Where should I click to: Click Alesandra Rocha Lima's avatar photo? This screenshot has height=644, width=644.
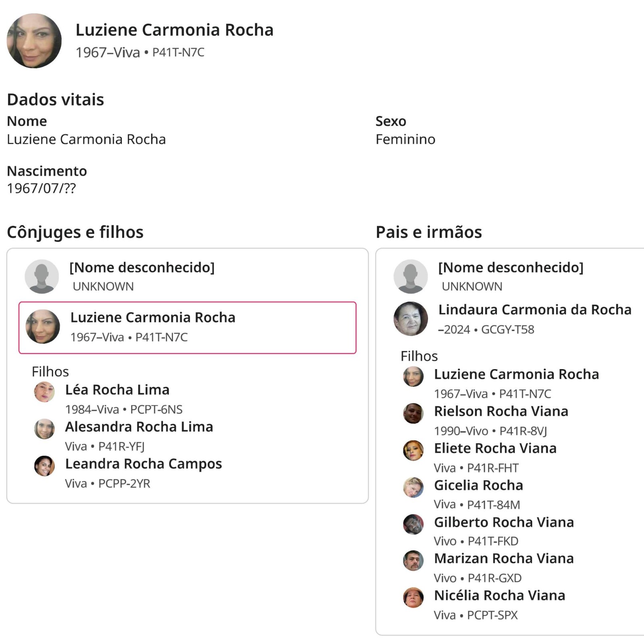point(44,429)
